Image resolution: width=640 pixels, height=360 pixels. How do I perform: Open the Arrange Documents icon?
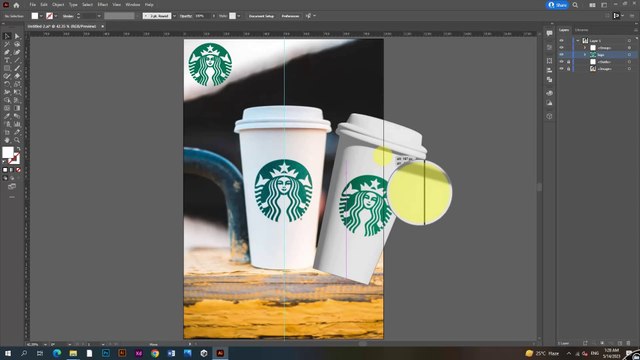[592, 5]
